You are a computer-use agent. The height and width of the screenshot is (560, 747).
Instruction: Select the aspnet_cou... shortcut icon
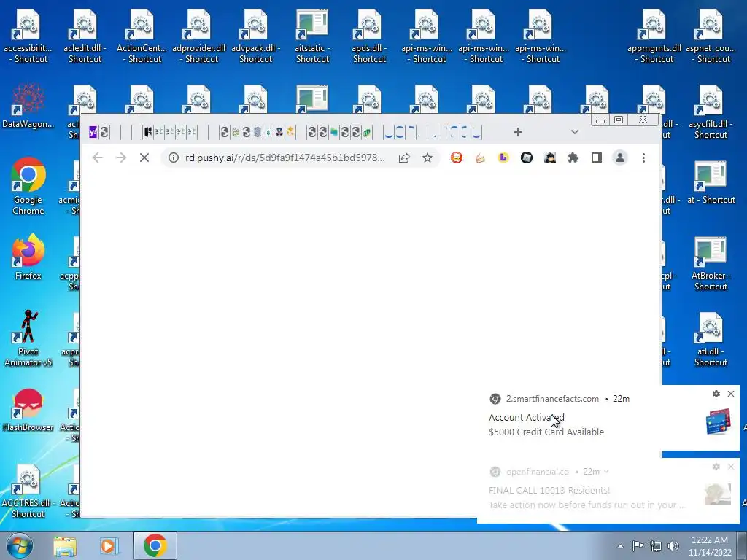point(711,37)
